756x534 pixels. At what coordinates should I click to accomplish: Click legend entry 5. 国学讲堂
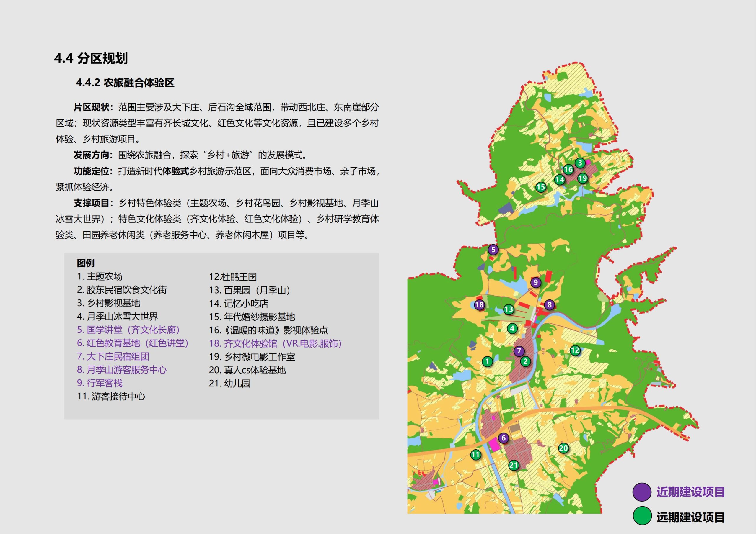pyautogui.click(x=128, y=330)
